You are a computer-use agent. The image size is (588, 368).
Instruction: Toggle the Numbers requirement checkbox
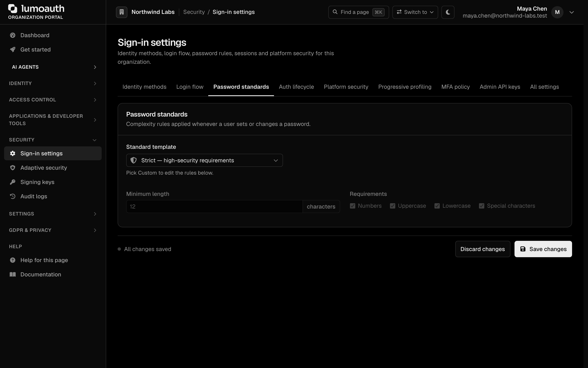(353, 206)
